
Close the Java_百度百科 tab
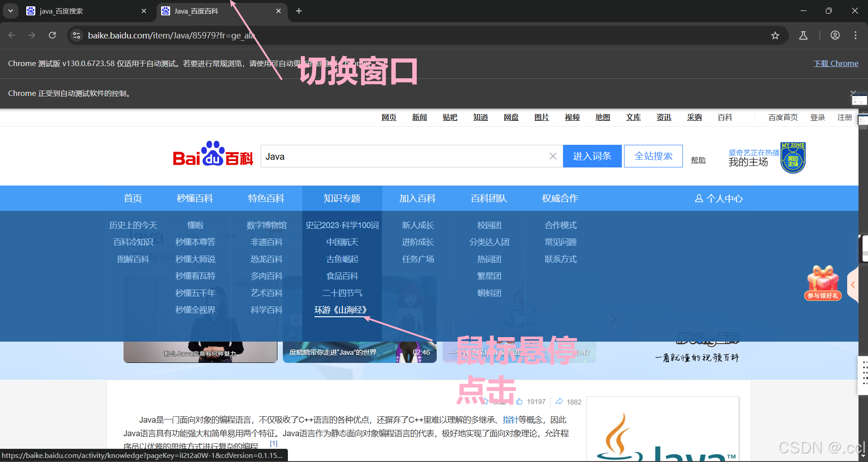pyautogui.click(x=278, y=11)
